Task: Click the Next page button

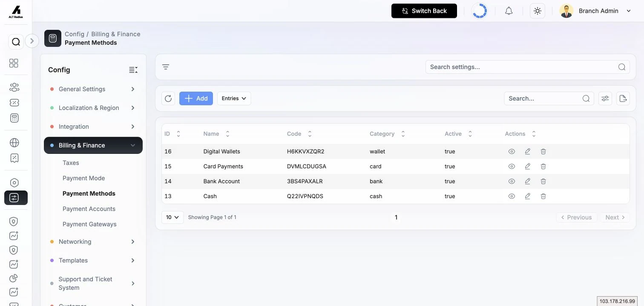Action: tap(615, 217)
